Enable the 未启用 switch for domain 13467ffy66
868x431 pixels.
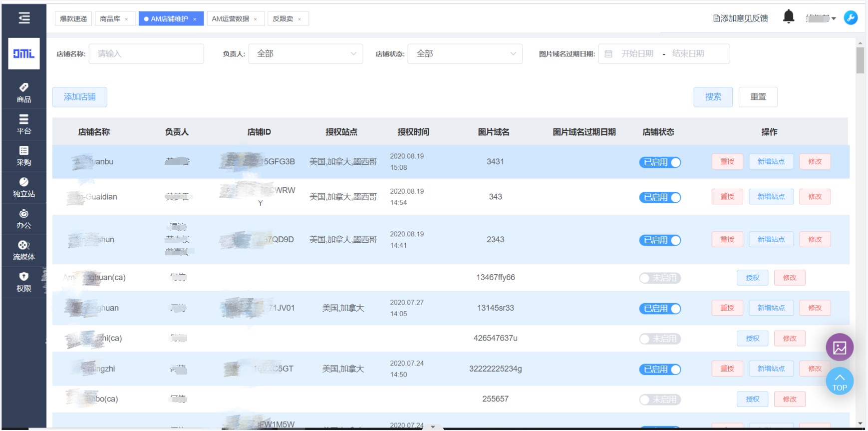point(660,278)
